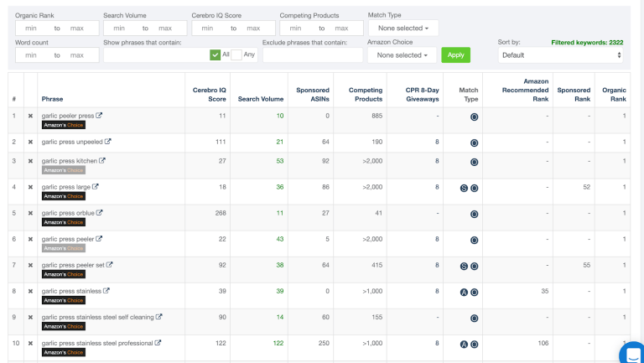Click the O match badge for garlic press unpeeled

coord(474,143)
